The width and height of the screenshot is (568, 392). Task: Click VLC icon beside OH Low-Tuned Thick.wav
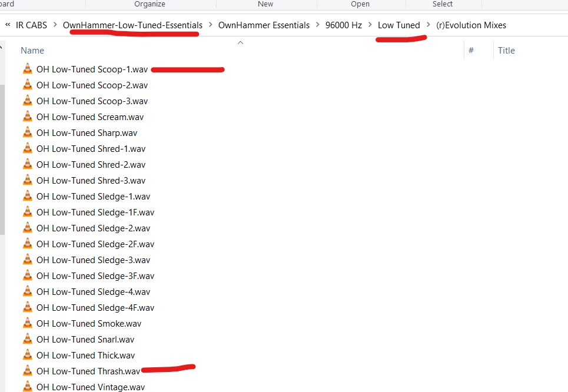click(x=28, y=355)
